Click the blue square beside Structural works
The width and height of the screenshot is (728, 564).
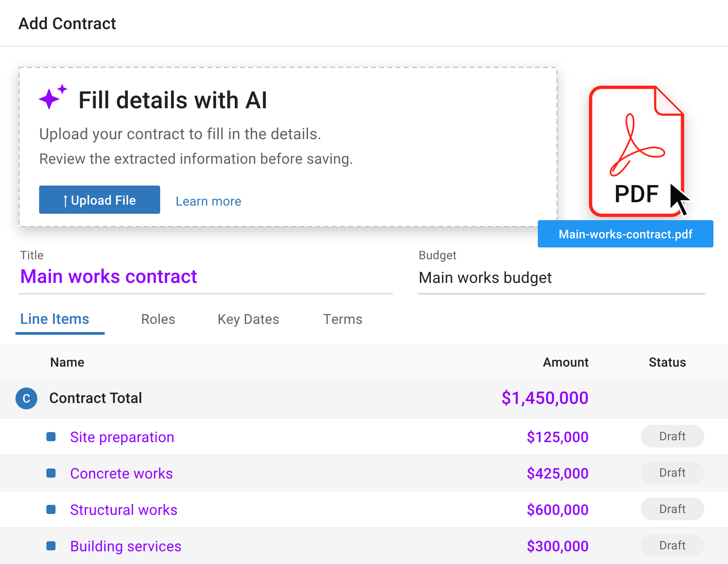coord(51,509)
